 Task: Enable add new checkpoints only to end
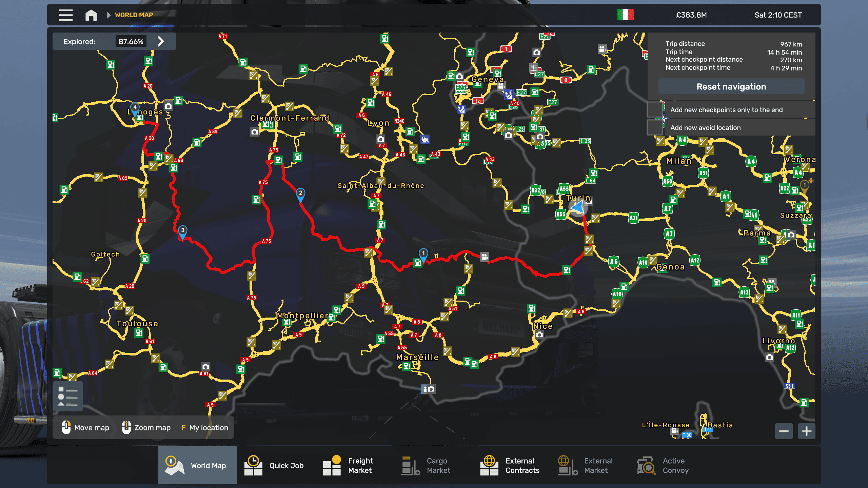[654, 110]
